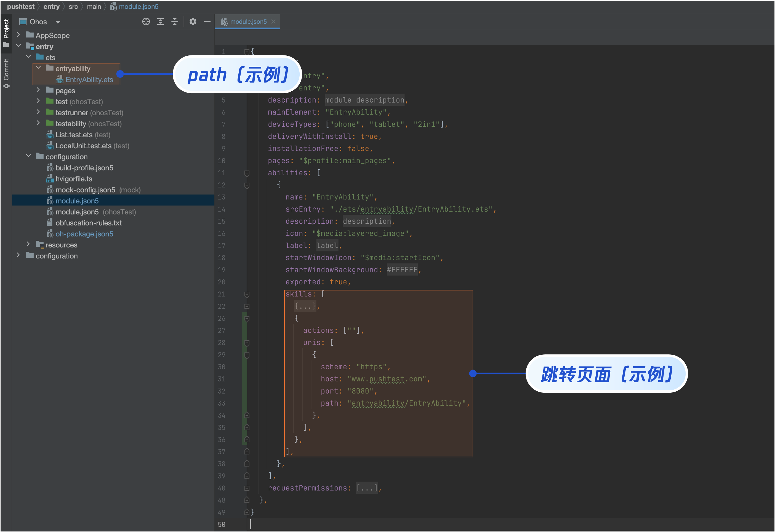Fold the abilities array at line 11
The width and height of the screenshot is (775, 532).
tap(247, 173)
